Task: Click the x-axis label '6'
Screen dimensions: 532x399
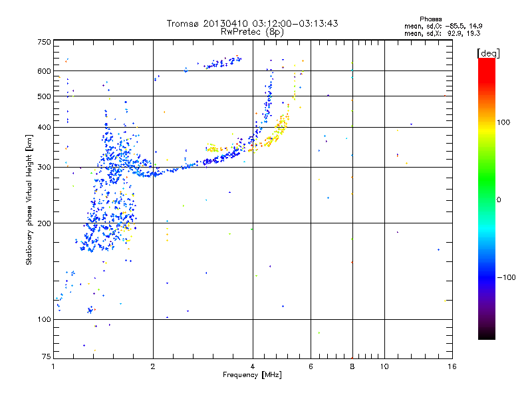Action: click(311, 366)
